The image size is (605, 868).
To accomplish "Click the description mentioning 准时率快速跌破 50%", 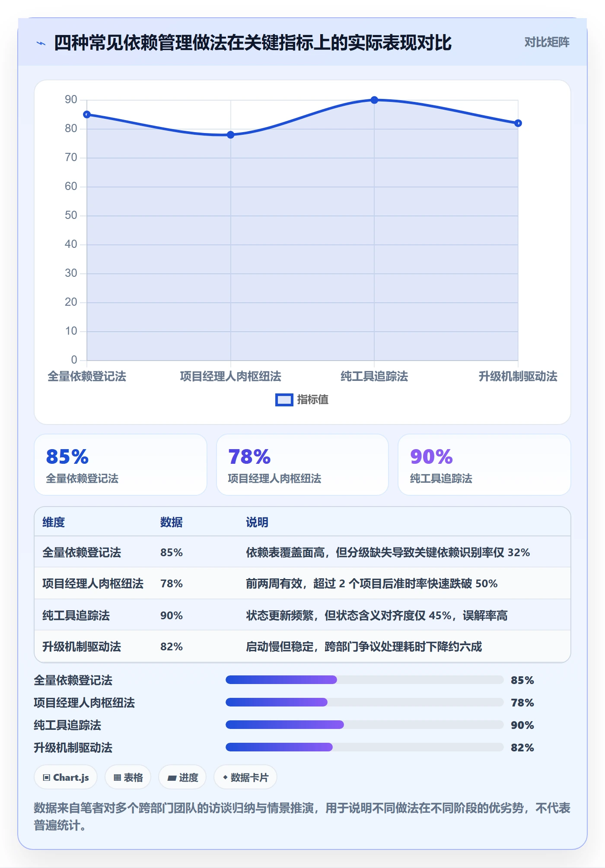I will [x=372, y=583].
